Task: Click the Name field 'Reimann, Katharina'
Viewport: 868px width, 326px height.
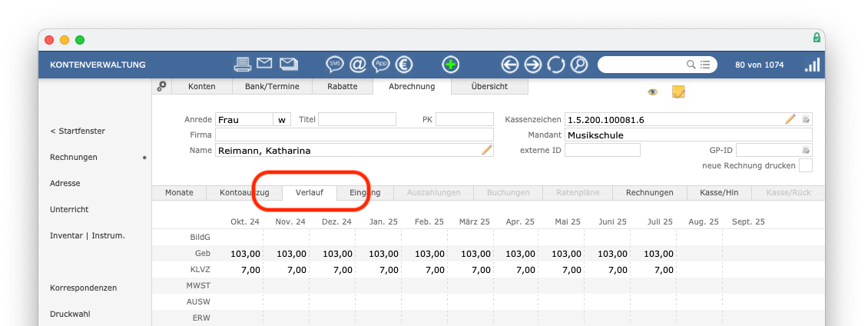Action: click(354, 150)
